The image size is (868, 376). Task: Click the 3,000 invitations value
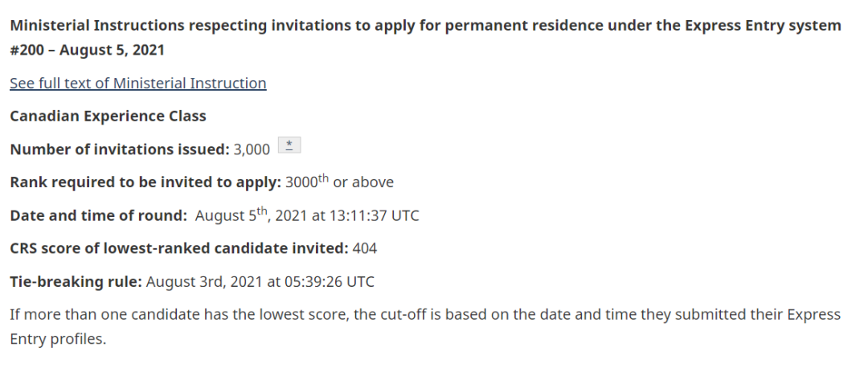click(x=252, y=149)
